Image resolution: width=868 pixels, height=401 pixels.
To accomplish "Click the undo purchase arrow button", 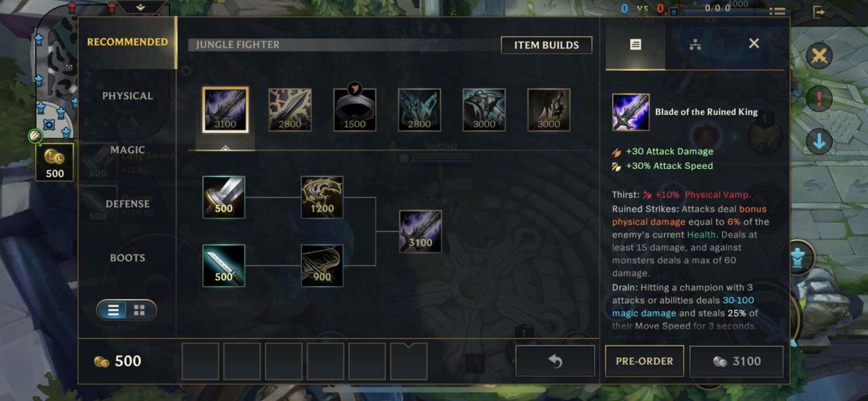I will 555,361.
